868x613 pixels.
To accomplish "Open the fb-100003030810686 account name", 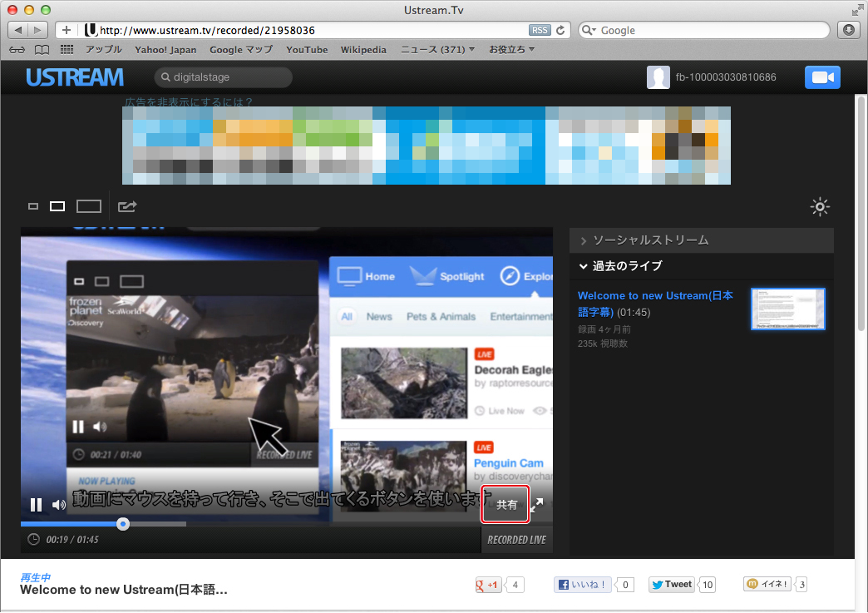I will coord(726,77).
